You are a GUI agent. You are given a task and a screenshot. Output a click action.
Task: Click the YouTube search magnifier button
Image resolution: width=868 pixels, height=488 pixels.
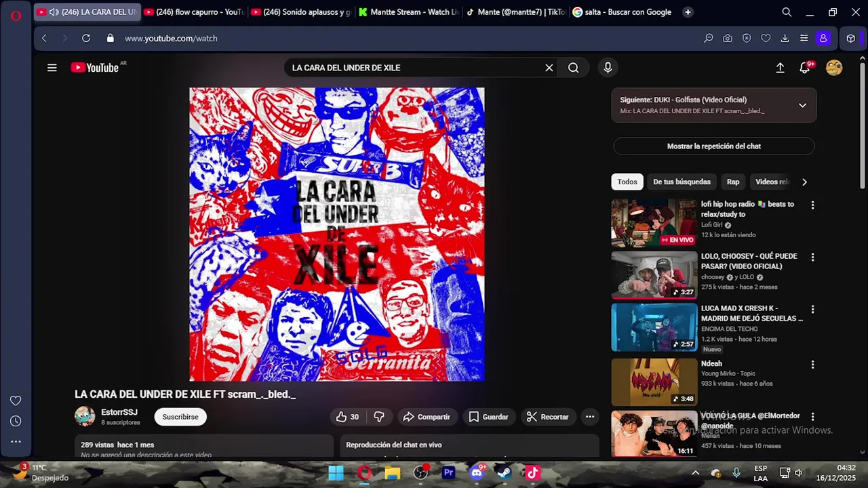(574, 68)
